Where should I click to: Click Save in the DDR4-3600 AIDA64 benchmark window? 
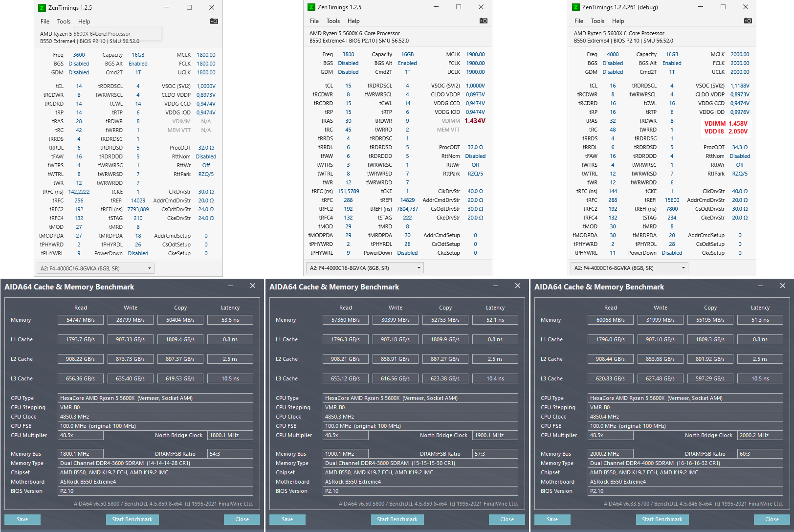click(22, 519)
